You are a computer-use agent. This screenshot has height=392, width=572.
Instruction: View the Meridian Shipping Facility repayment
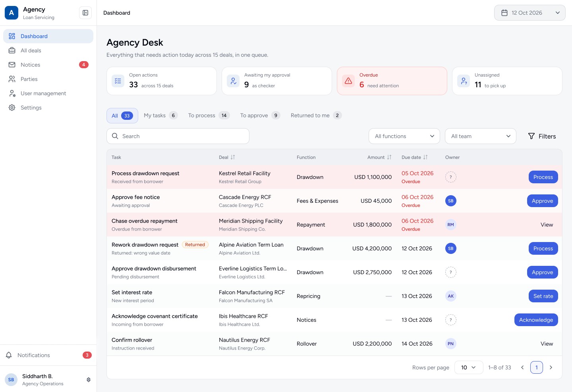pyautogui.click(x=547, y=225)
